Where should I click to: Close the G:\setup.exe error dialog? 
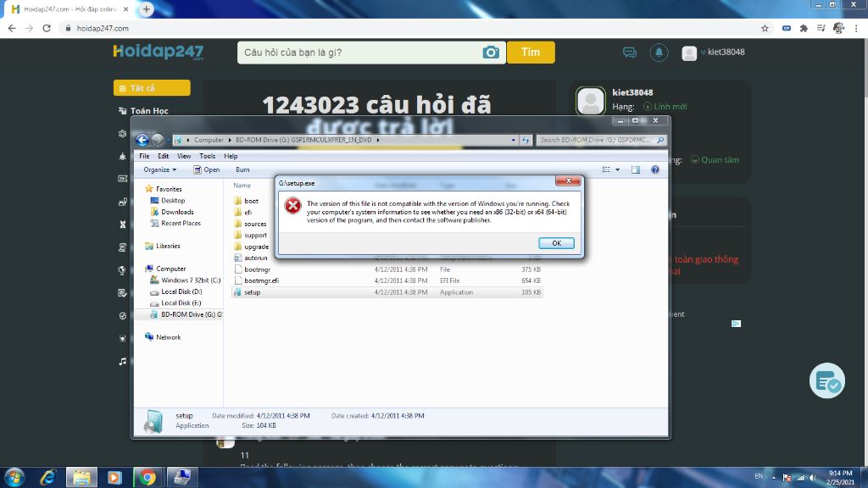coord(568,181)
